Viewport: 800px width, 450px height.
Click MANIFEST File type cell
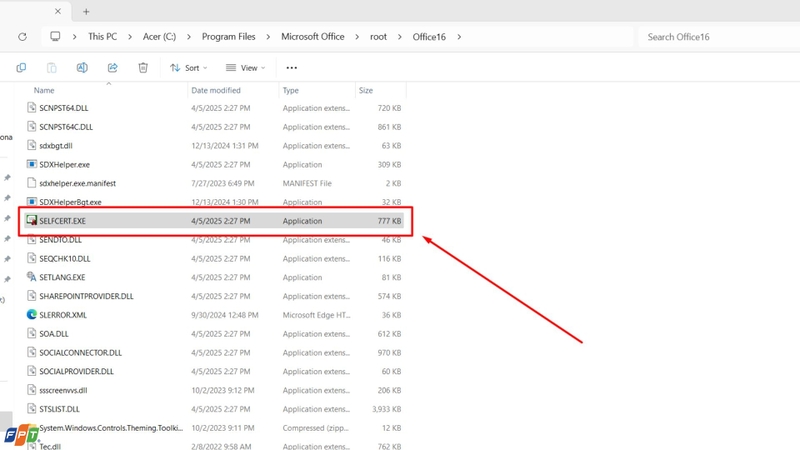pos(307,183)
